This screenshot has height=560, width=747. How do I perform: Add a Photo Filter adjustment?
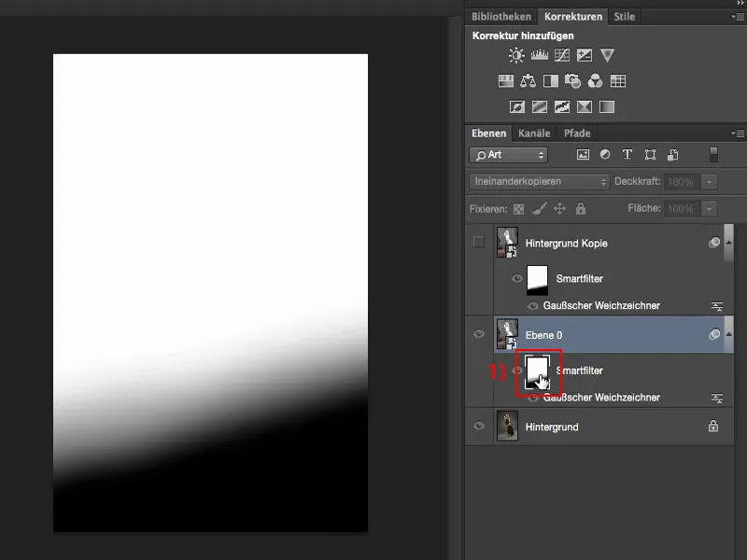pos(573,81)
